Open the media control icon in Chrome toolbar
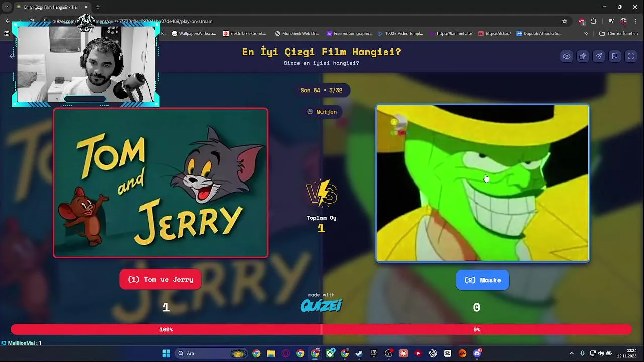This screenshot has width=644, height=362. pos(611,21)
